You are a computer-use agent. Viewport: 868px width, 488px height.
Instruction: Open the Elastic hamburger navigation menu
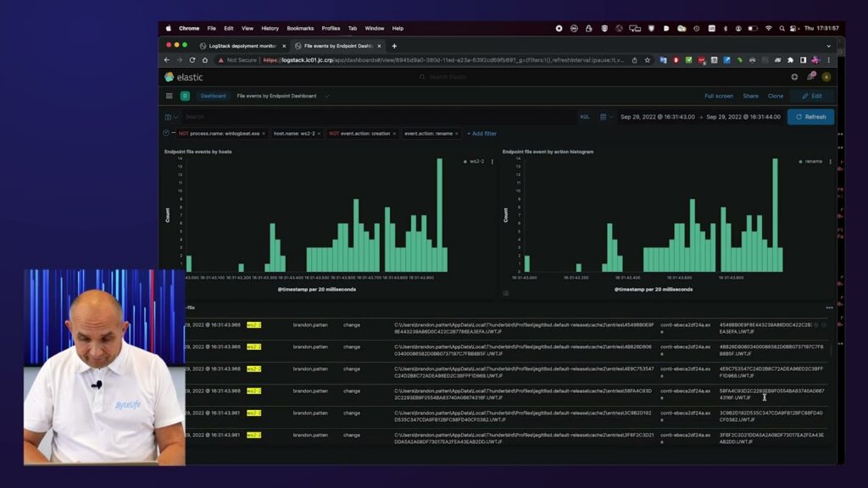pos(169,96)
